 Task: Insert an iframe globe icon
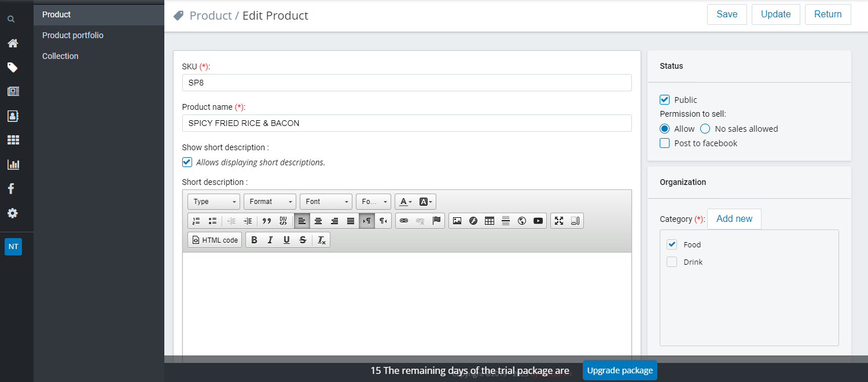point(522,221)
